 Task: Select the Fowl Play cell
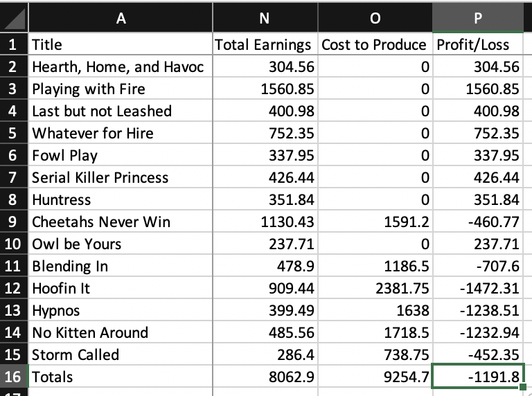pos(121,155)
